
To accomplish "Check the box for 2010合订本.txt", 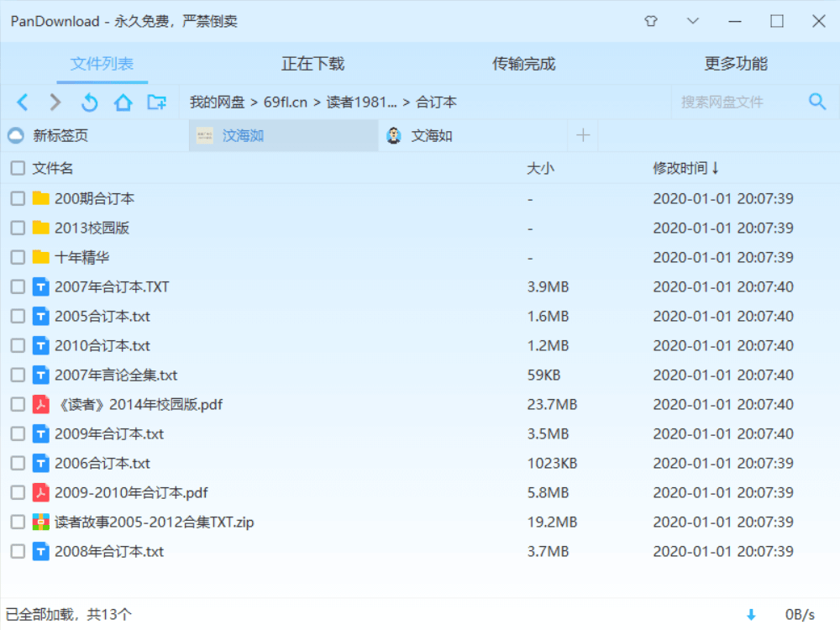I will 18,345.
